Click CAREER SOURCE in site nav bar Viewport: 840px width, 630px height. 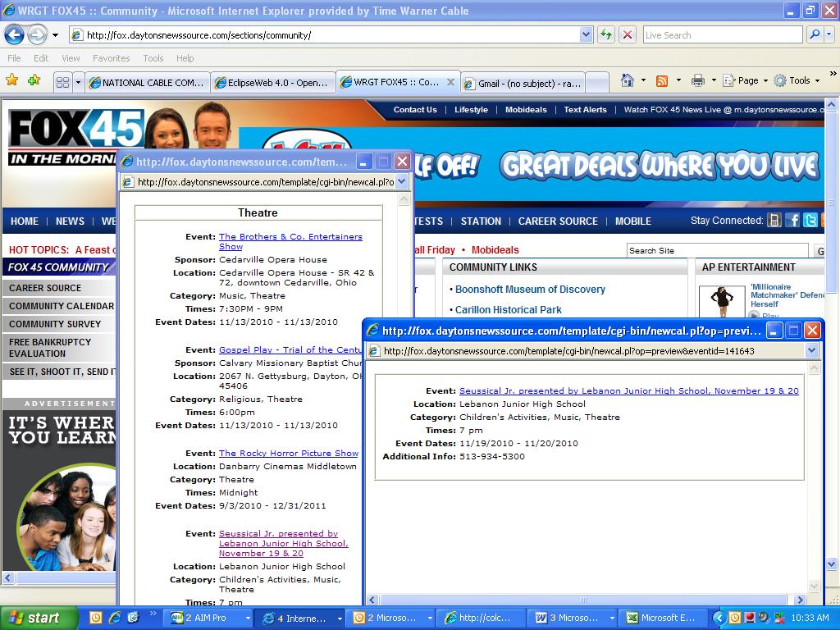[558, 221]
